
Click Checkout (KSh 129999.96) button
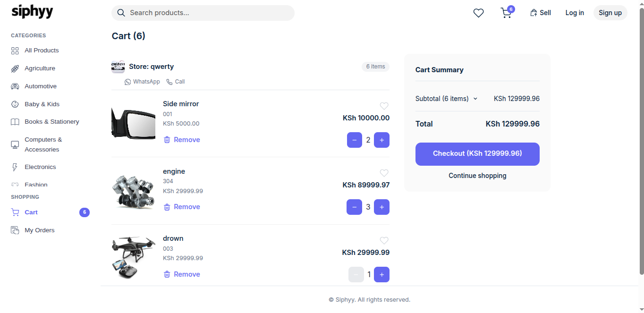(477, 154)
